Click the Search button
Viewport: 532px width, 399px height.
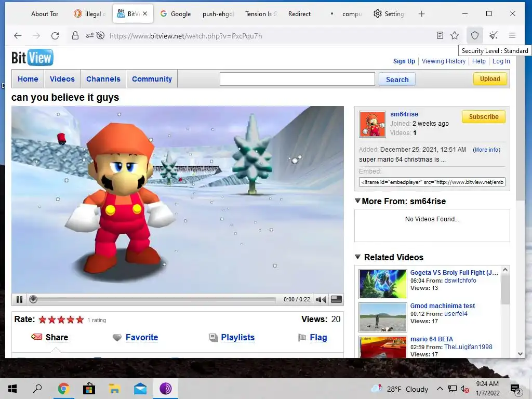coord(397,79)
